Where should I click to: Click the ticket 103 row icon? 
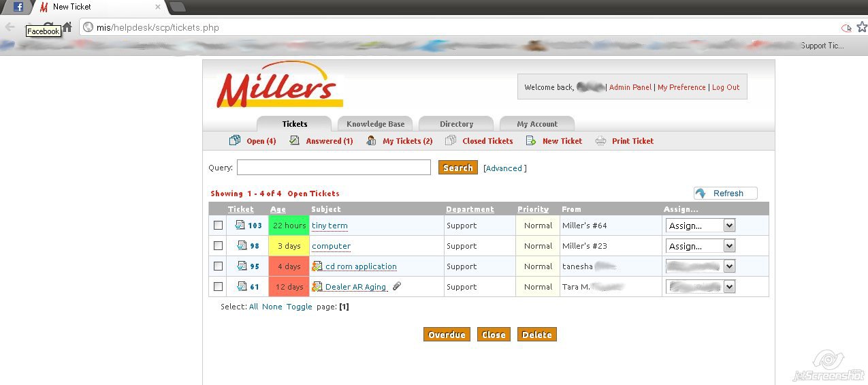240,225
